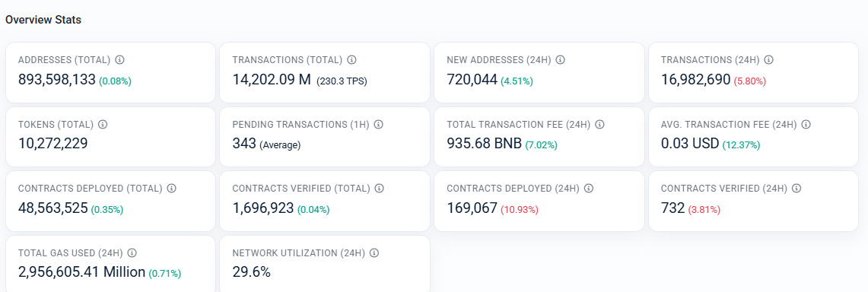Click the 169,067 contracts deployed value

(x=472, y=208)
